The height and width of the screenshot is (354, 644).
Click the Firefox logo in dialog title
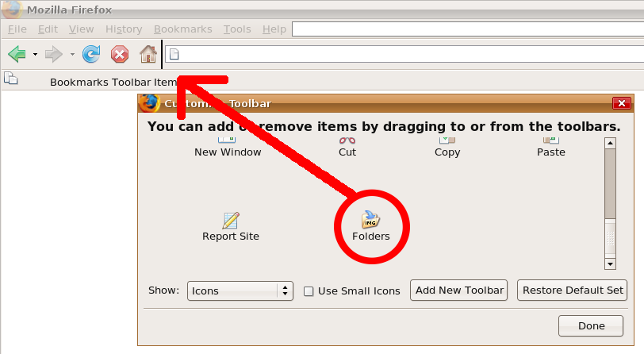148,103
